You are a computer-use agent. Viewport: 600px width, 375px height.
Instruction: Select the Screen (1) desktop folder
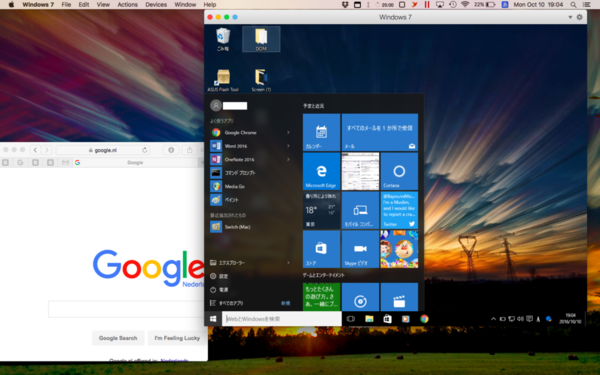point(261,80)
